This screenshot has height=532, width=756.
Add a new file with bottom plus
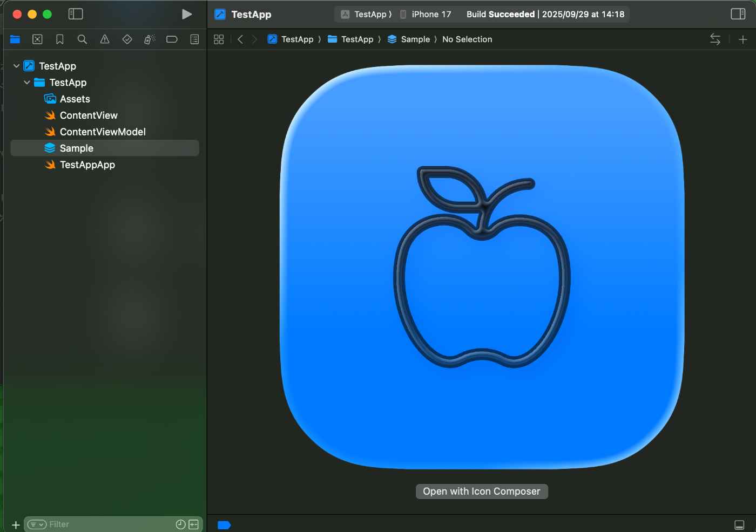[x=16, y=525]
